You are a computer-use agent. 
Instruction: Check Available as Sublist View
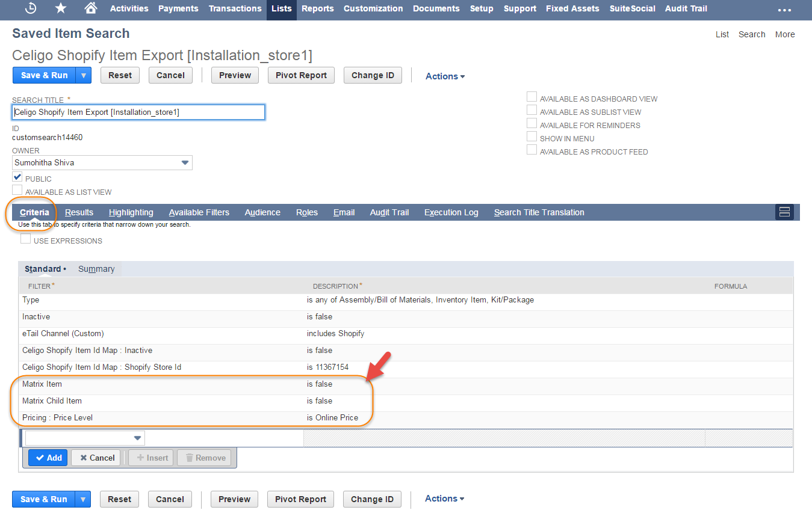click(x=532, y=110)
